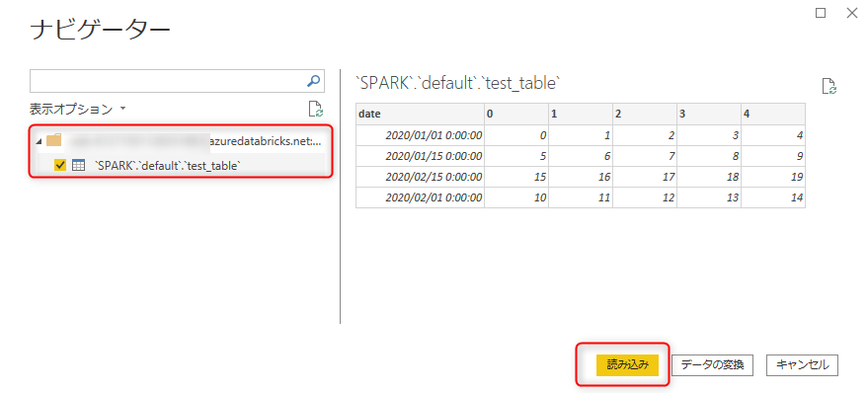Click the search magnifier icon

[313, 81]
